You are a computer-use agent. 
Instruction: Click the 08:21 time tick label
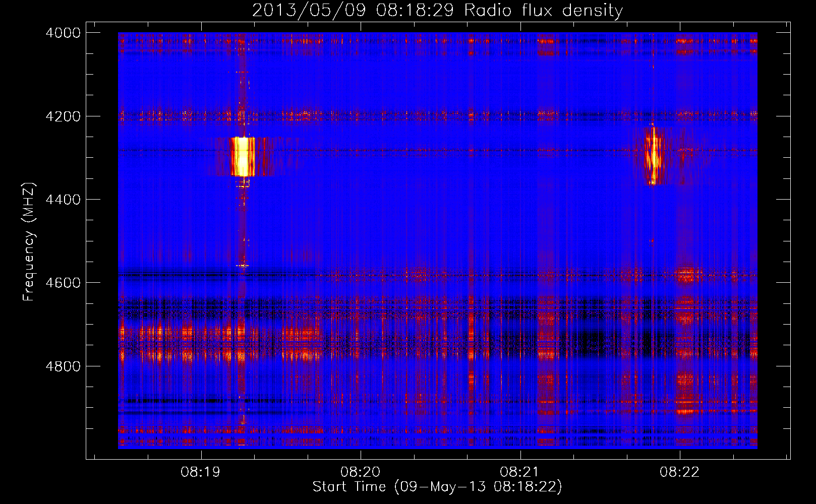coord(520,472)
